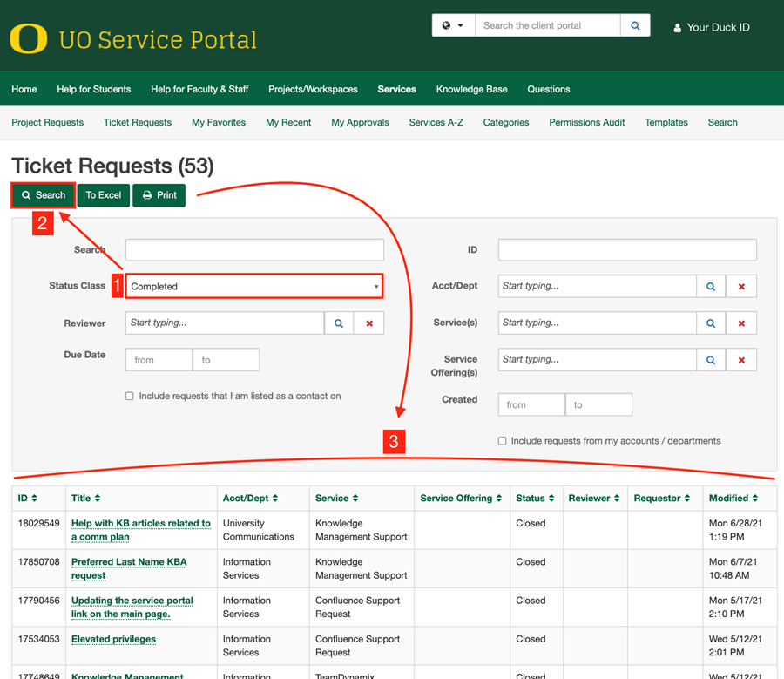The width and height of the screenshot is (784, 679).
Task: Clear the Service Offering(s) field with red X
Action: [741, 360]
